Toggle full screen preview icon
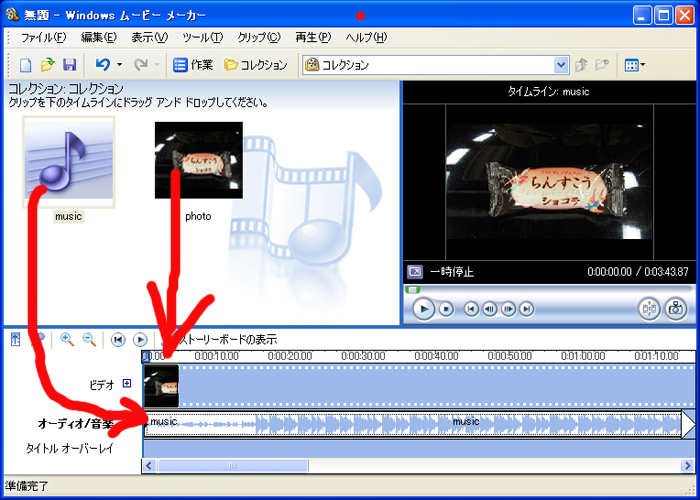 (415, 272)
